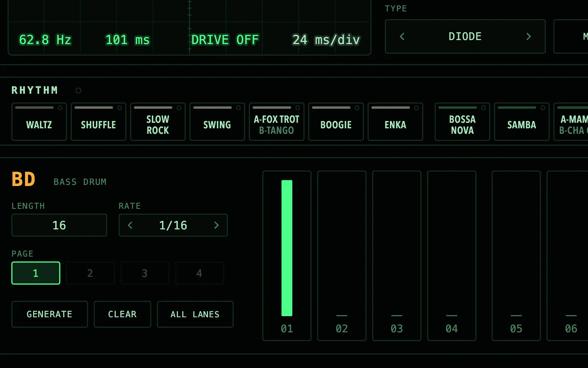Select previous TYPE before DIODE
Screen dimensions: 588x368
click(x=402, y=36)
